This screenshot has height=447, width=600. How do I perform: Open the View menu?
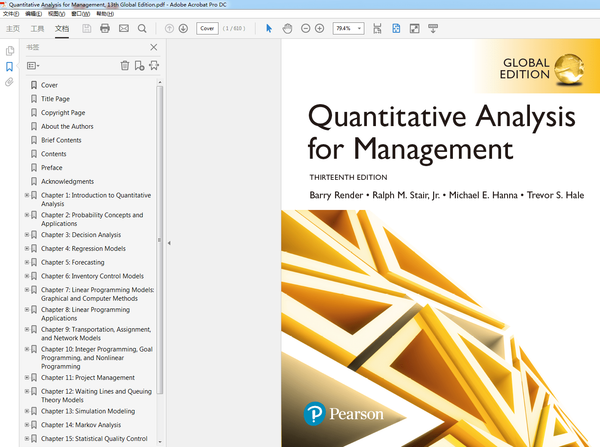click(x=56, y=14)
